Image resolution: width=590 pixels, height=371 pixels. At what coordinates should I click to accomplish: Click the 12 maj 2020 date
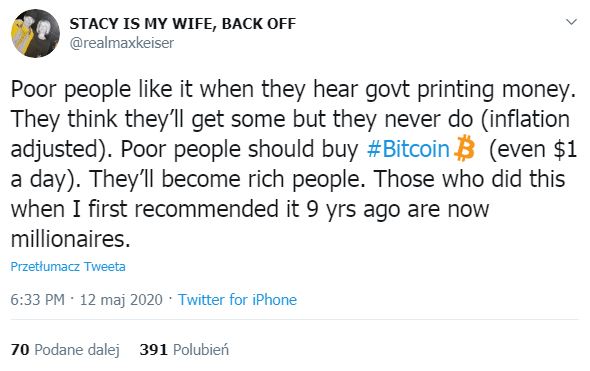click(x=121, y=300)
